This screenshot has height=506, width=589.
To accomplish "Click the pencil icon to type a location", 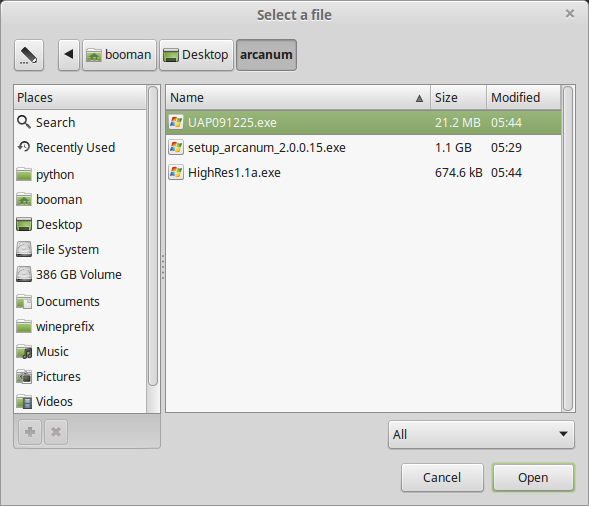I will click(29, 55).
